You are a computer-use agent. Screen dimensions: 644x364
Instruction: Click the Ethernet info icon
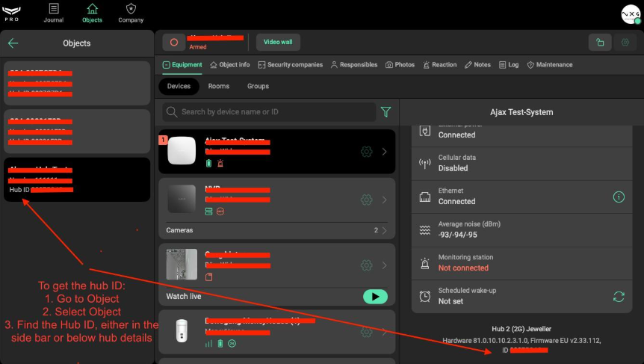click(619, 197)
